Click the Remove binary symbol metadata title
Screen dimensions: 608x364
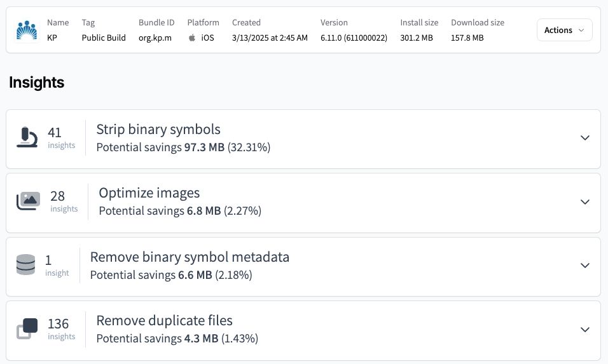point(190,257)
